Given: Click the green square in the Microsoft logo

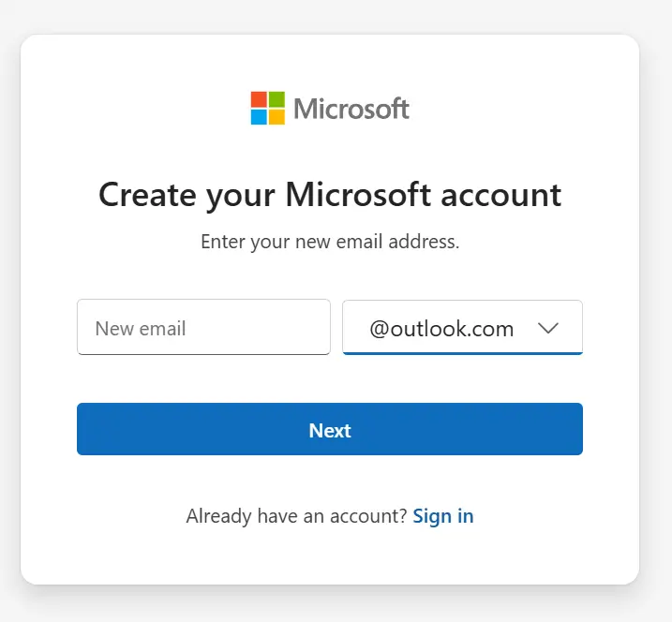Looking at the screenshot, I should tap(276, 99).
